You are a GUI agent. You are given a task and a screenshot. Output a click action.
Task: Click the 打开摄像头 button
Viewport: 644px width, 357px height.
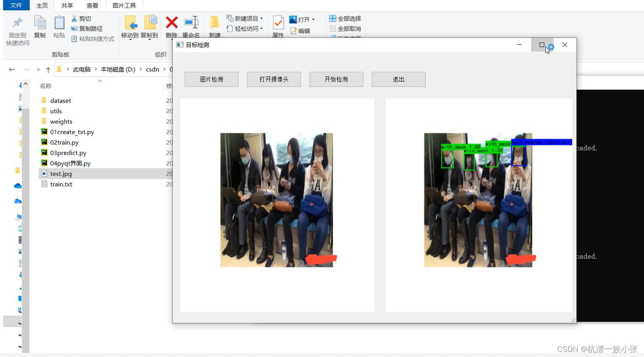(x=274, y=79)
